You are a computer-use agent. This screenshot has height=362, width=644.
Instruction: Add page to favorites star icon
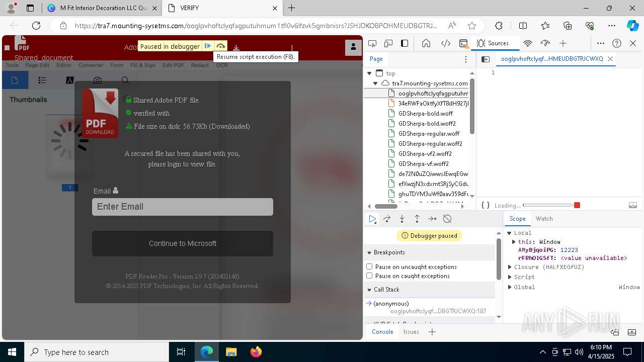[x=472, y=26]
